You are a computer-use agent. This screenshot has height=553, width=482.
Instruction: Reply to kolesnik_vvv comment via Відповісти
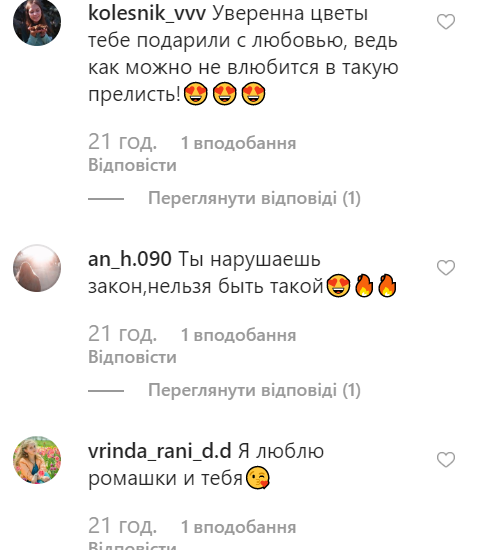[132, 165]
